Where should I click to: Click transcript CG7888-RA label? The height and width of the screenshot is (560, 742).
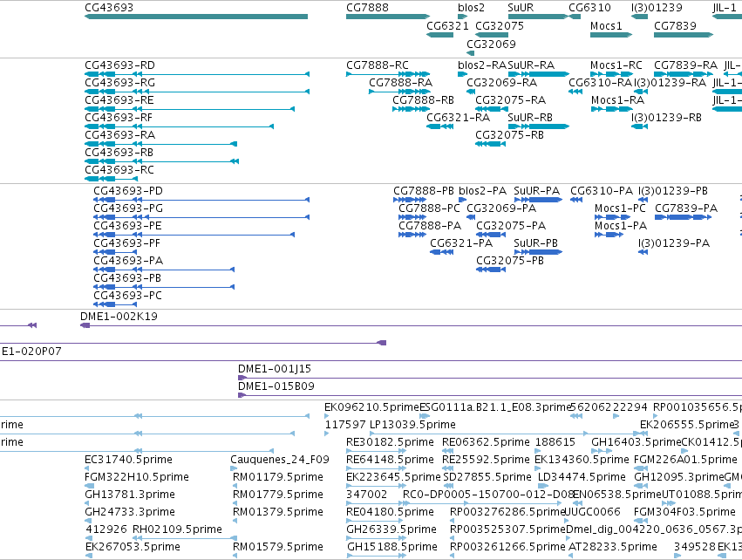401,82
